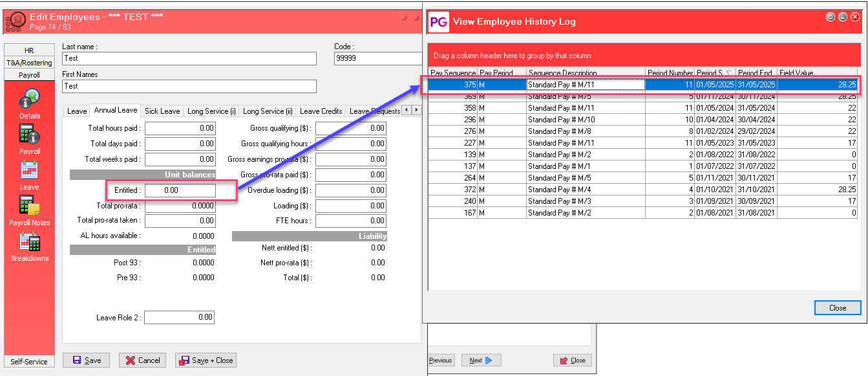868x376 pixels.
Task: Click the First Names input field
Action: 189,86
